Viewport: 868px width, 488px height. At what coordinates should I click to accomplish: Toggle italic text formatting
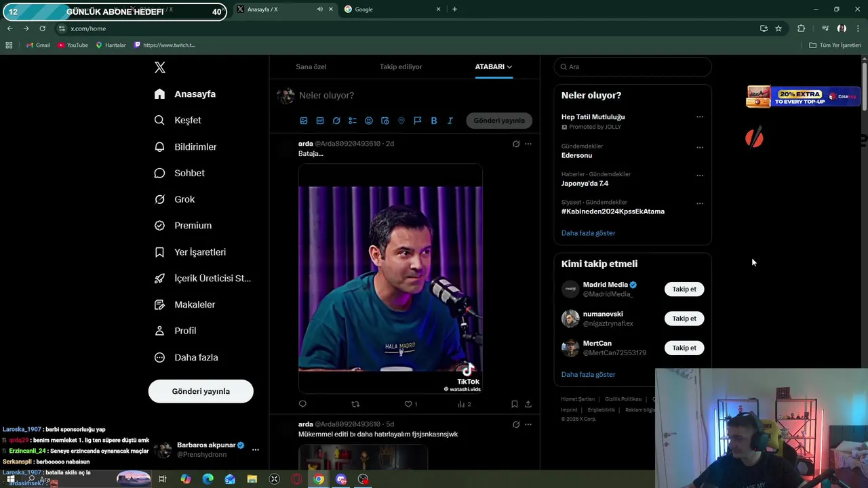[x=450, y=121]
